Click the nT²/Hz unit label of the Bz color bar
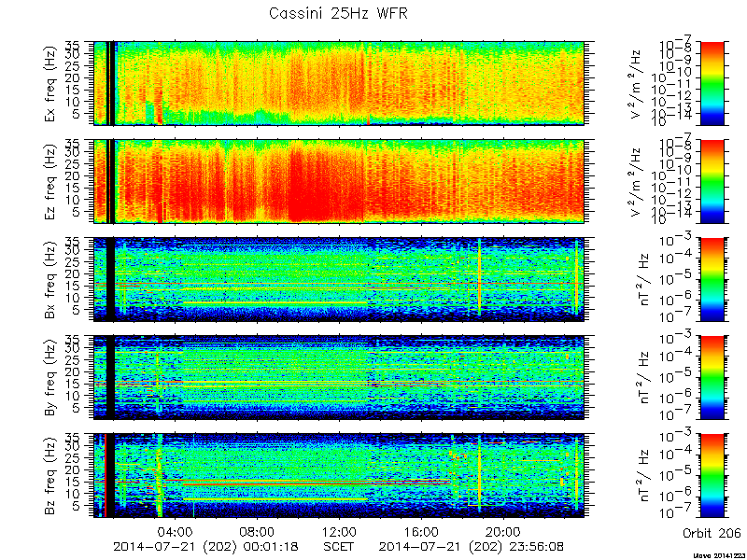 [x=642, y=476]
